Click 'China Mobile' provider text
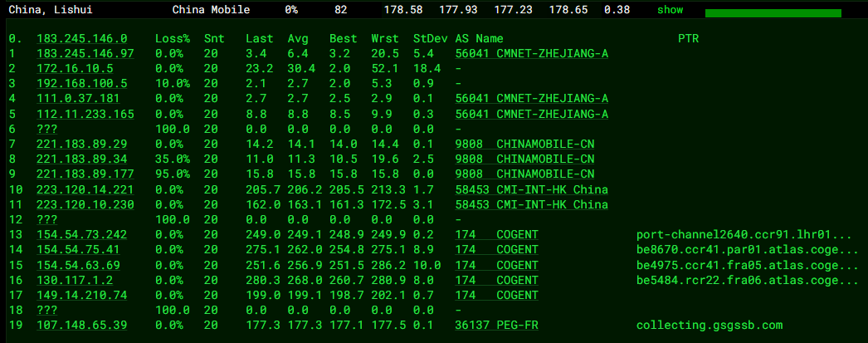 tap(211, 10)
